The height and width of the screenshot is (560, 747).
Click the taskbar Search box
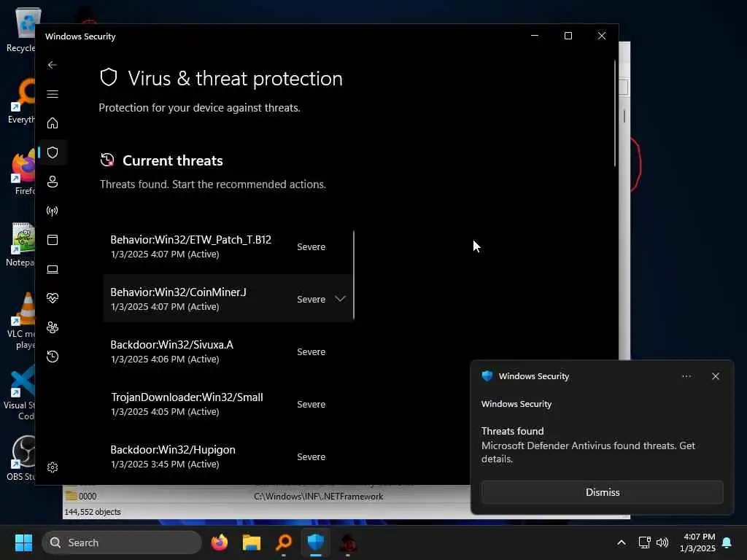pos(122,542)
